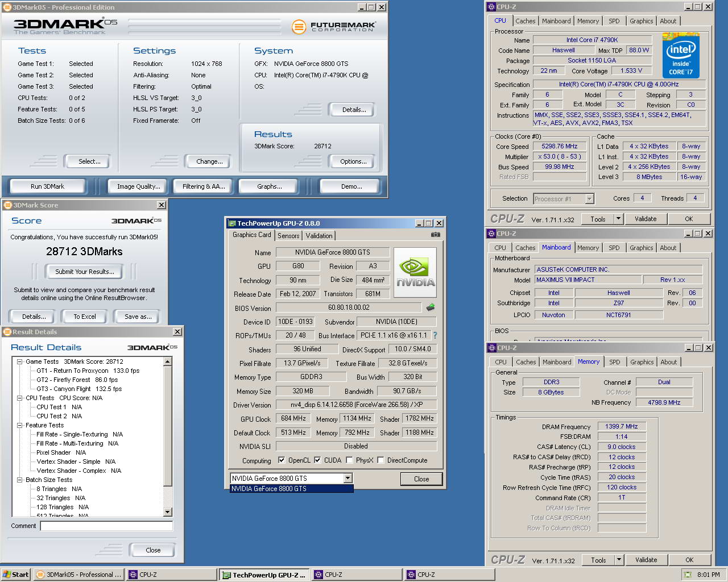Open the Tools dropdown arrow in top CPU-Z
Screen dimensions: 728x582
click(619, 219)
